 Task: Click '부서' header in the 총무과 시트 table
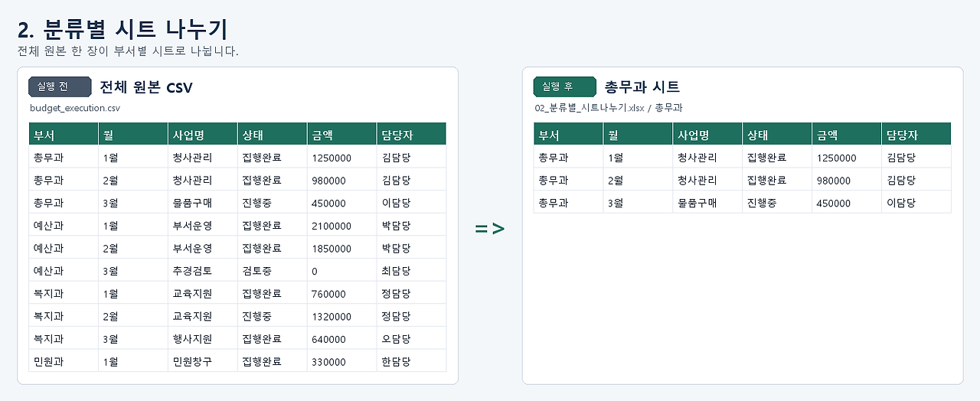[x=569, y=134]
